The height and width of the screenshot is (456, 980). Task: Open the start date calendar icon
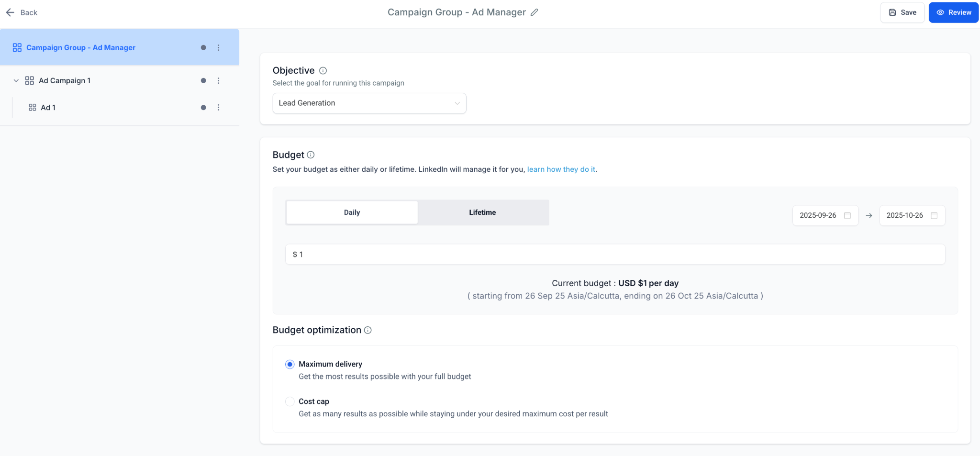[x=847, y=216]
